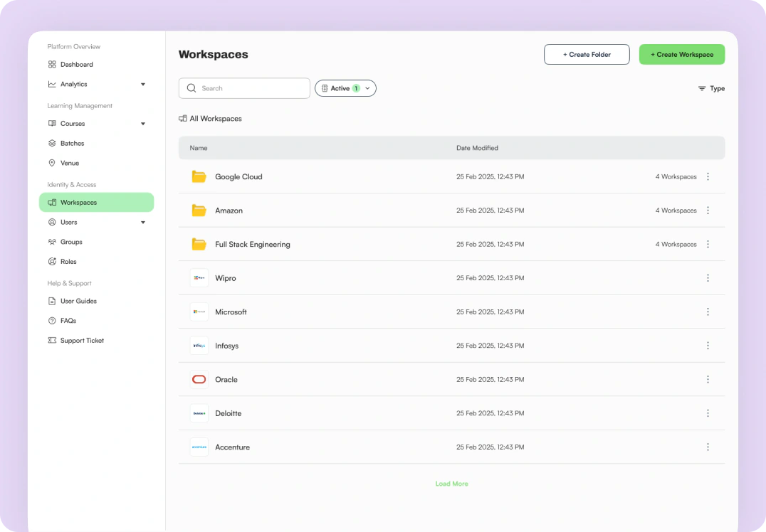This screenshot has width=766, height=532.
Task: Open the Oracle workspace name
Action: pos(226,379)
